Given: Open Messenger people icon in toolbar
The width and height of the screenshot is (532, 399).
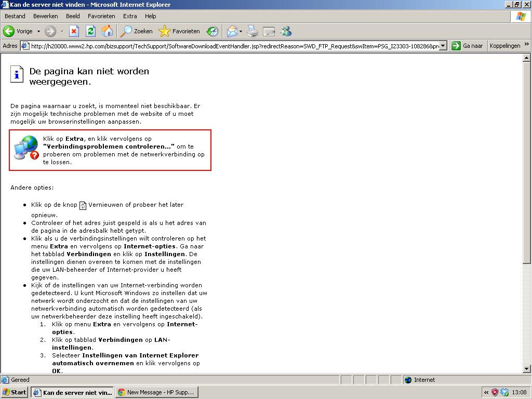Looking at the screenshot, I should point(286,31).
